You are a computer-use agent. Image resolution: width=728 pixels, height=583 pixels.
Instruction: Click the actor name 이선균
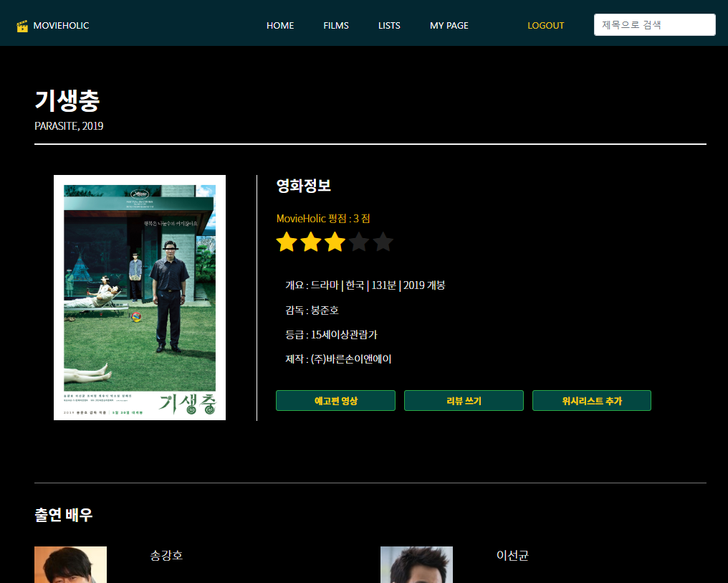pyautogui.click(x=512, y=555)
